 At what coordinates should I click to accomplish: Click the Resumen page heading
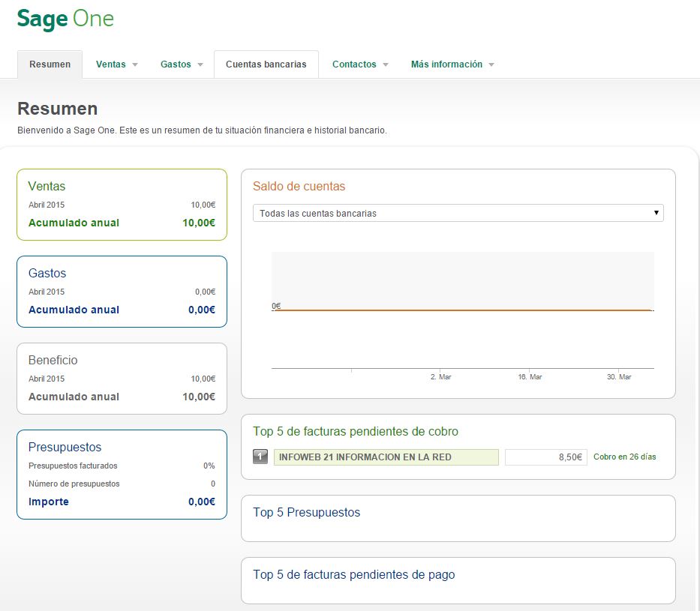tap(58, 109)
